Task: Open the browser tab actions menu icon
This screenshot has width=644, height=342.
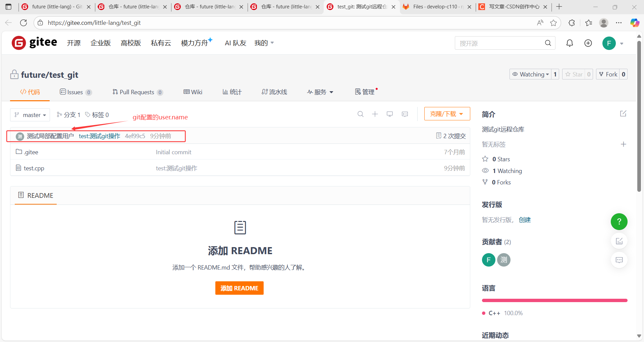Action: pyautogui.click(x=8, y=7)
